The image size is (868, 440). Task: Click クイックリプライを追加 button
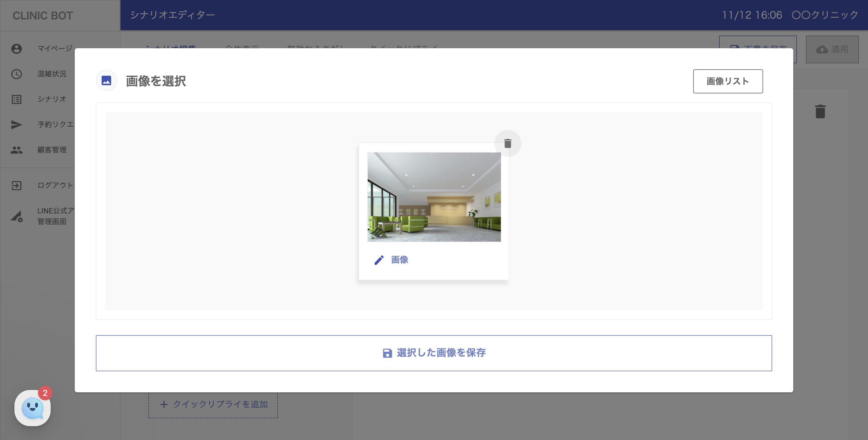213,404
